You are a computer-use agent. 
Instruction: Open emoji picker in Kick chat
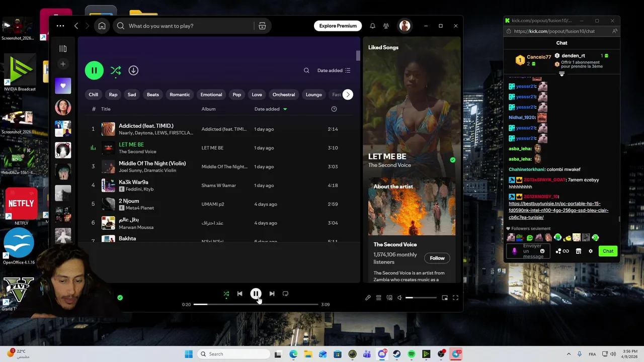(542, 251)
